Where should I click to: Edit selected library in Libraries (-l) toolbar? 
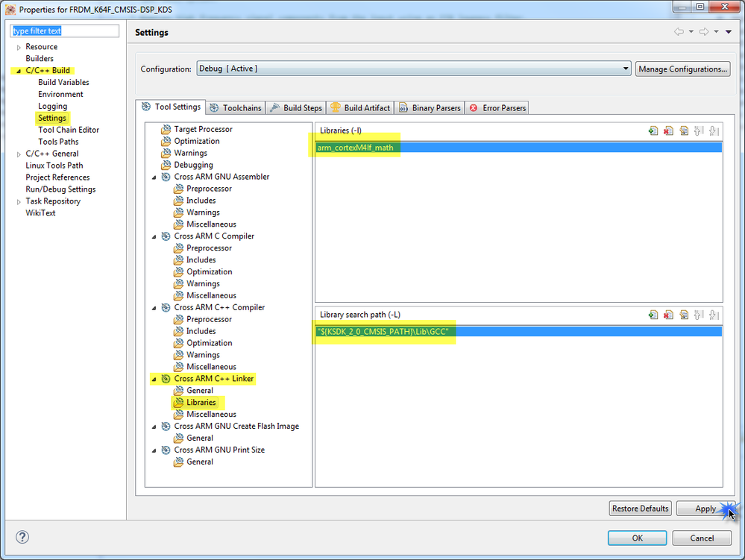683,130
